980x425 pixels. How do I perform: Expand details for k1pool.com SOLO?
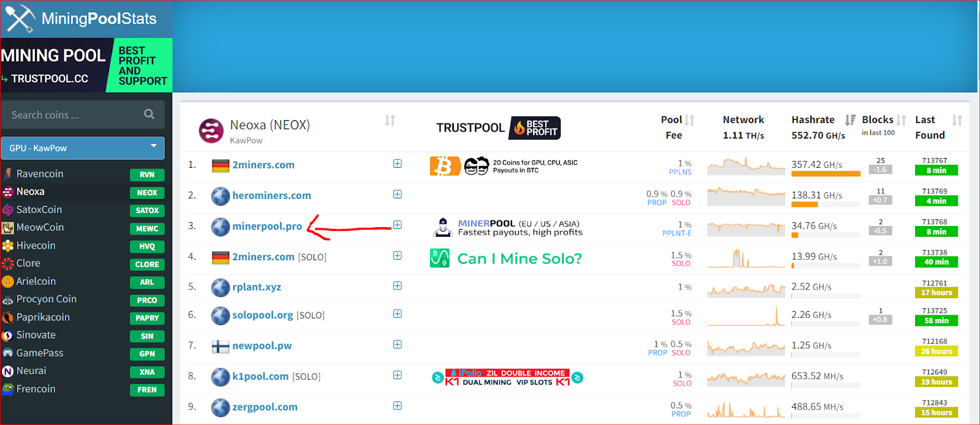point(398,375)
